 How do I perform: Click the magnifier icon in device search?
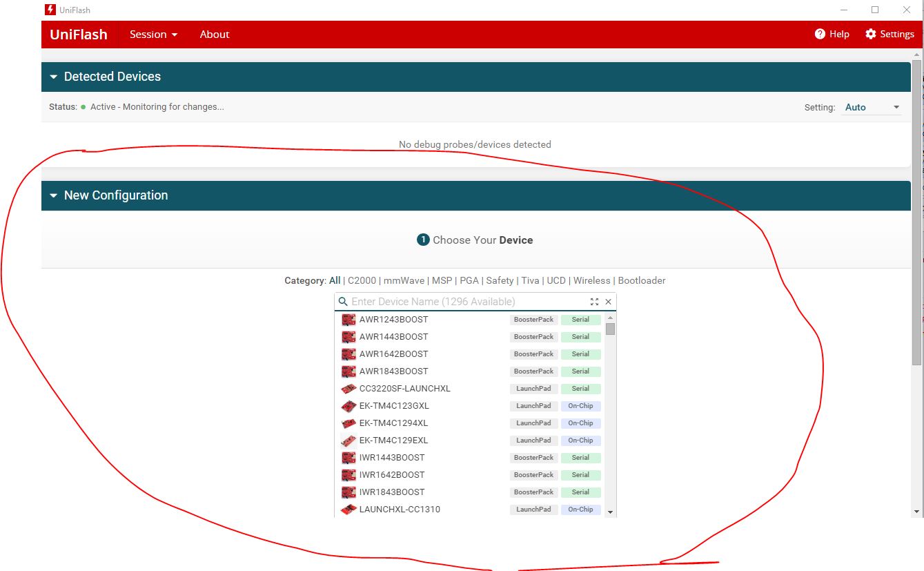click(x=343, y=302)
